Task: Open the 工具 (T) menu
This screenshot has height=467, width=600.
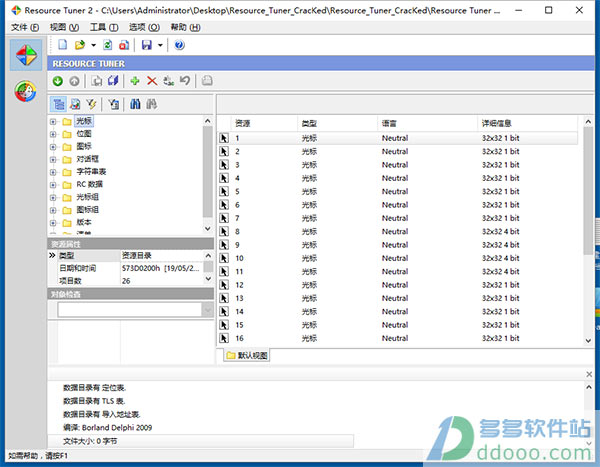Action: [104, 27]
